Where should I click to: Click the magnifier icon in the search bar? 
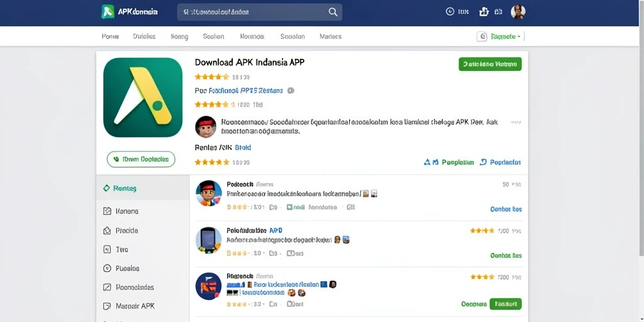(333, 13)
